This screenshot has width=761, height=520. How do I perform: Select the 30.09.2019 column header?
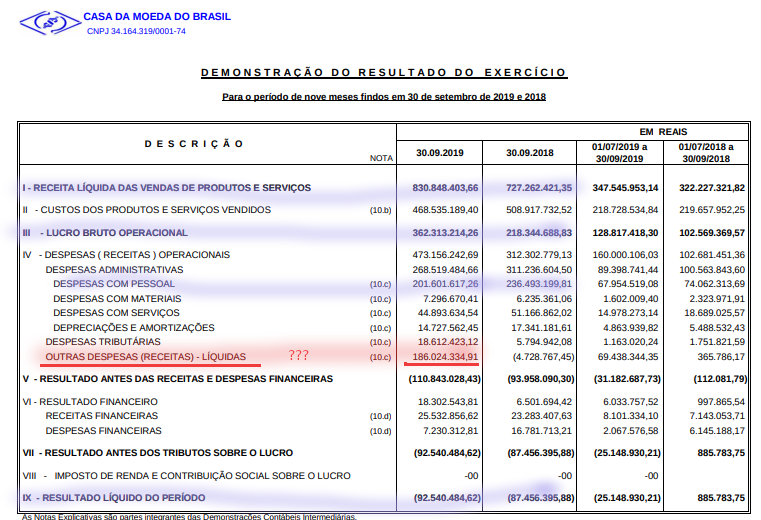point(439,153)
